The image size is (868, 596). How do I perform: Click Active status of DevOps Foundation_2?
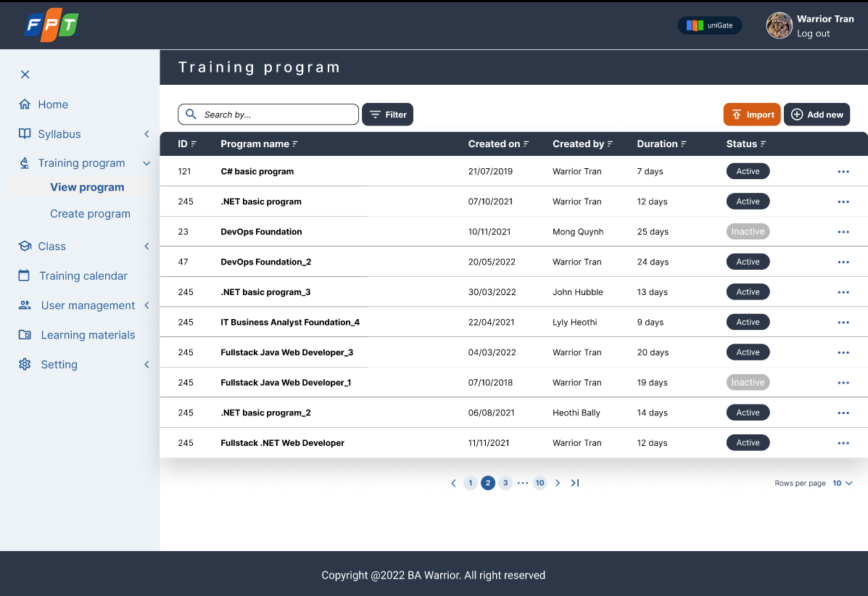pyautogui.click(x=748, y=262)
